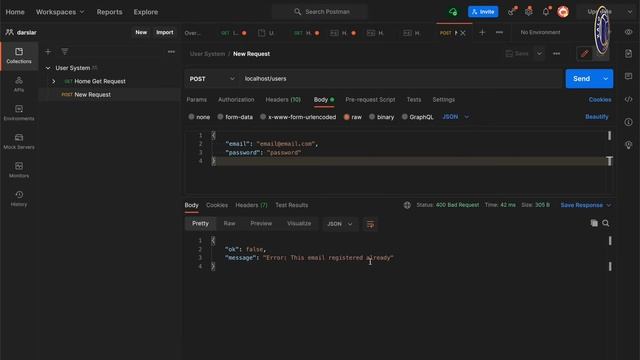640x360 pixels.
Task: Click the Invite button
Action: coord(483,12)
